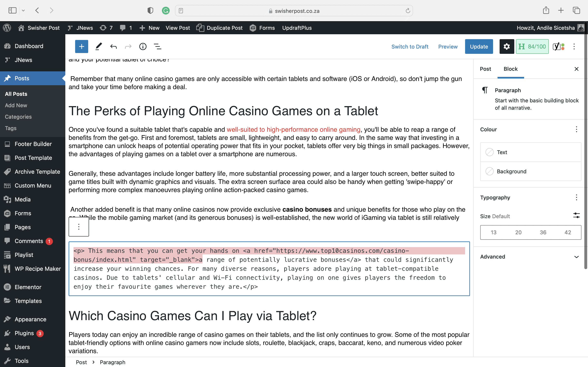Select font size 20 preset
Viewport: 588px width, 367px height.
518,232
